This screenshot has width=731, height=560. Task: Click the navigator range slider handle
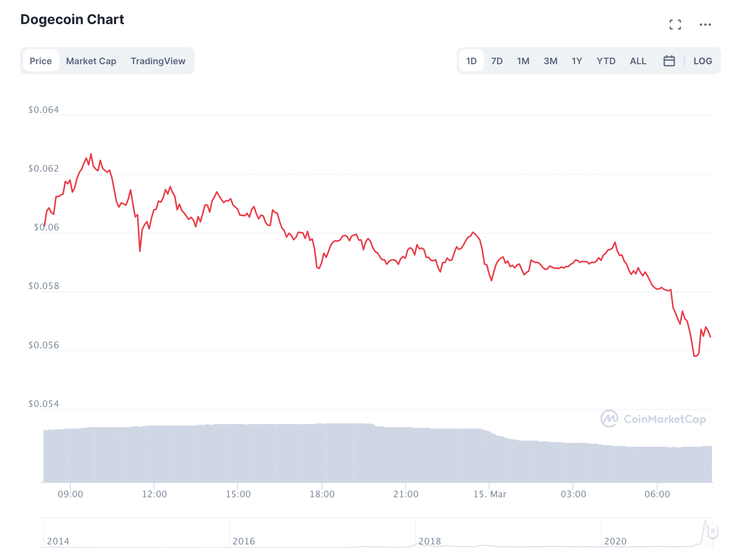[x=712, y=531]
